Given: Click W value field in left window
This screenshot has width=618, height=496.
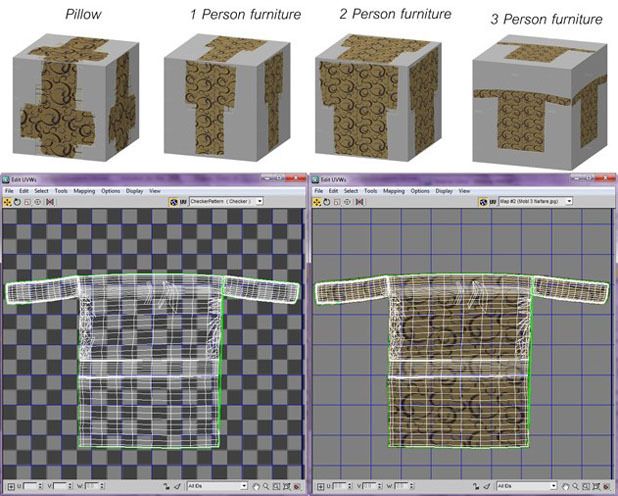Looking at the screenshot, I should coord(92,486).
